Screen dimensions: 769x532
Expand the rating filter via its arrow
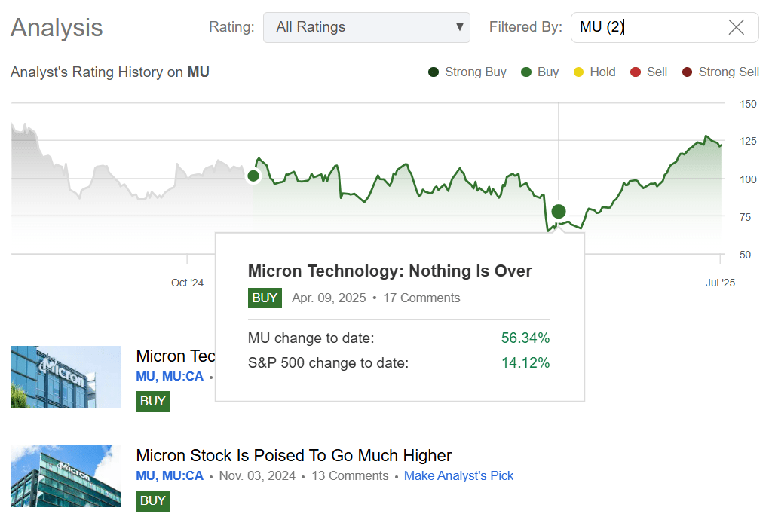click(x=459, y=27)
